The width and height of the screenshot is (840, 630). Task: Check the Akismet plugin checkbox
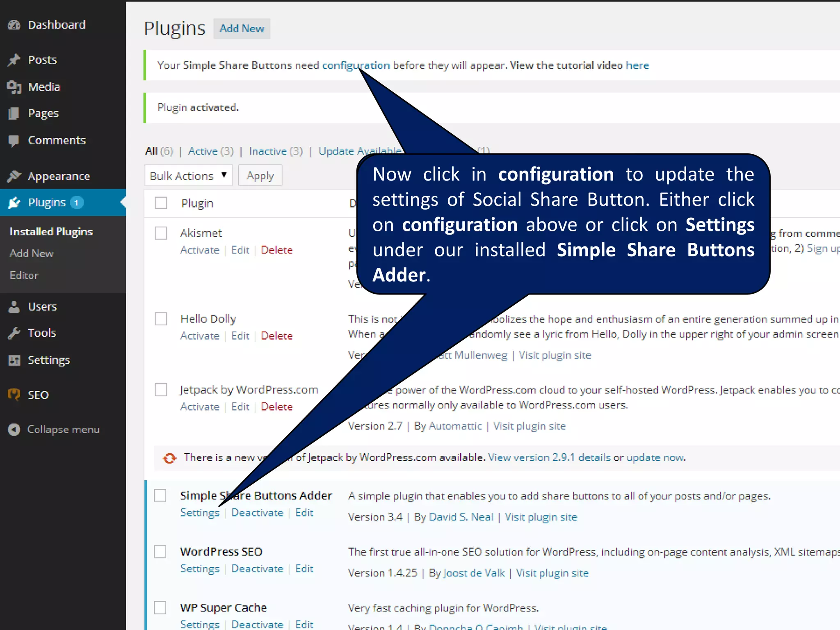pyautogui.click(x=161, y=233)
